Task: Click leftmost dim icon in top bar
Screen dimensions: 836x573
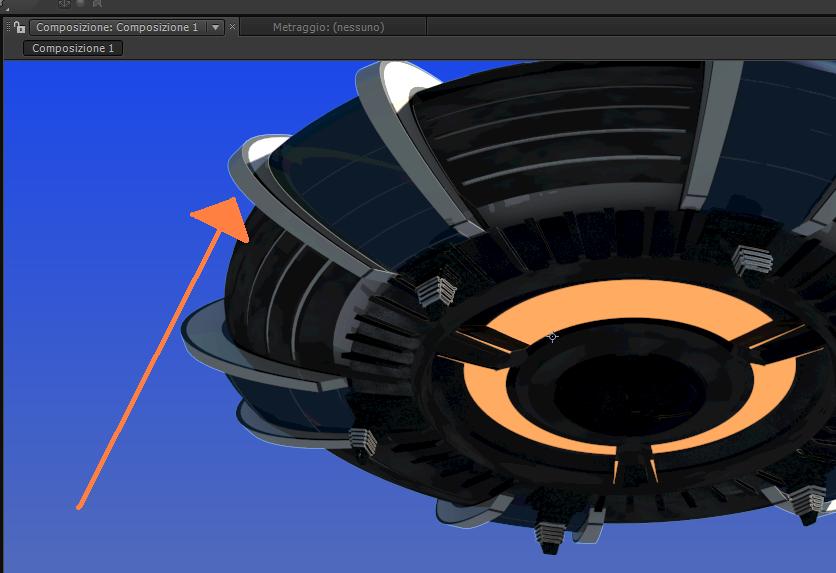Action: coord(64,4)
